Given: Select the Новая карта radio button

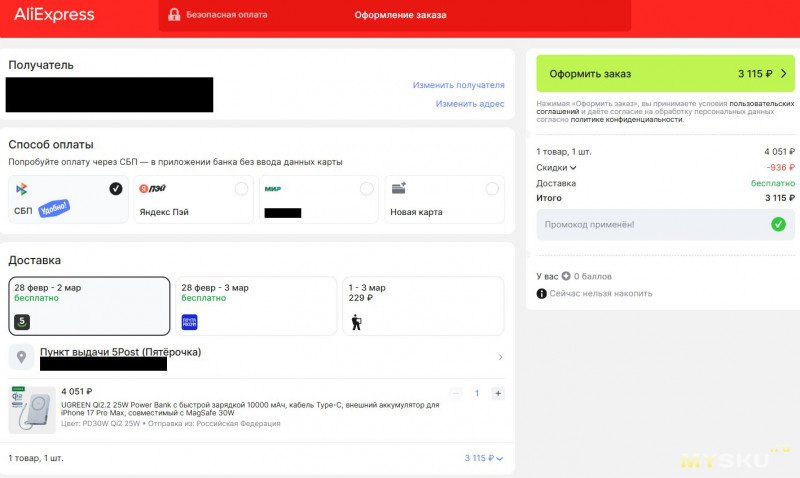Looking at the screenshot, I should point(492,189).
